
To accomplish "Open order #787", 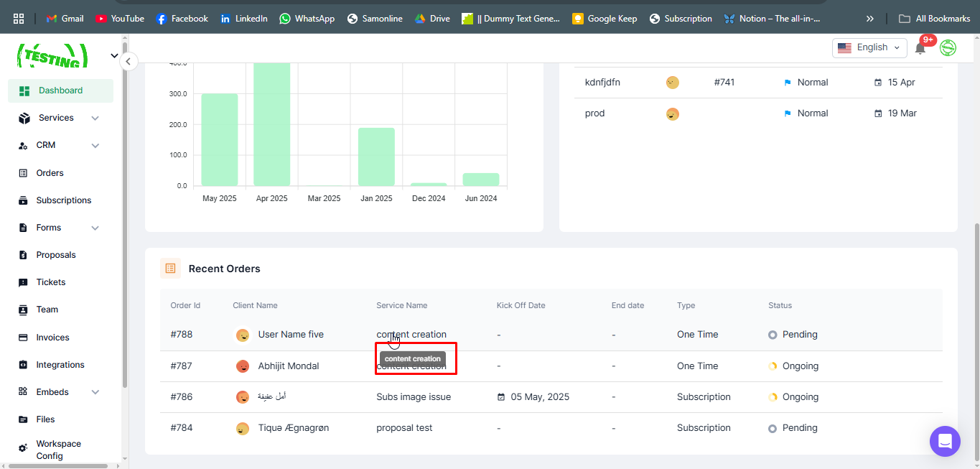I will coord(182,366).
